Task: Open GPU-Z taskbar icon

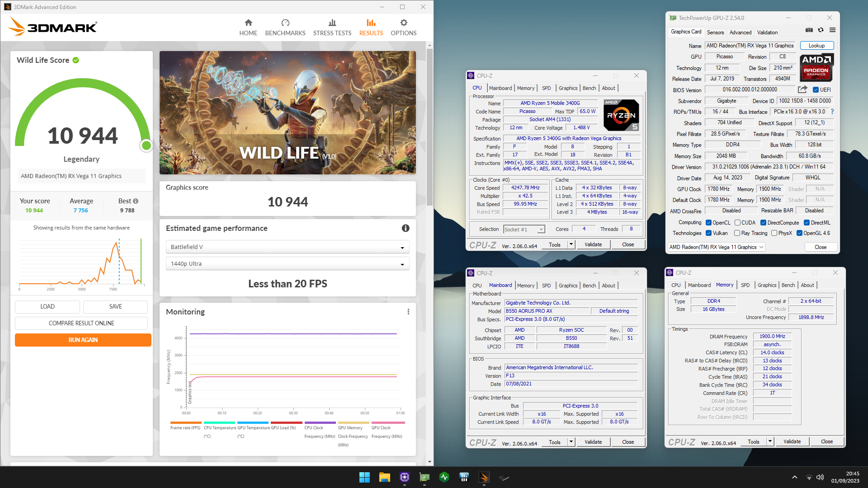Action: [x=424, y=477]
